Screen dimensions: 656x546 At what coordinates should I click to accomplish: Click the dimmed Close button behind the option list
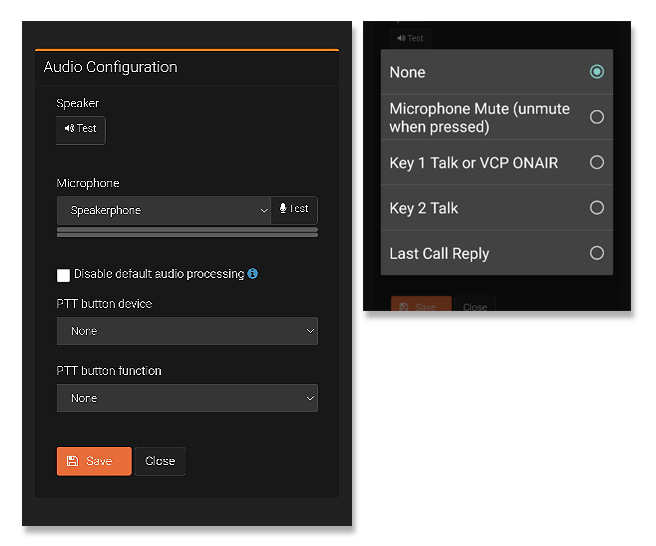click(x=475, y=304)
